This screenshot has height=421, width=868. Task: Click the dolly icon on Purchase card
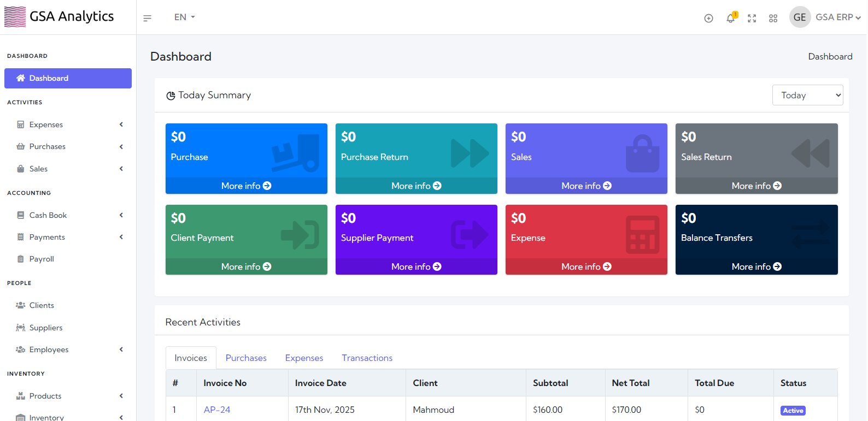pos(296,153)
